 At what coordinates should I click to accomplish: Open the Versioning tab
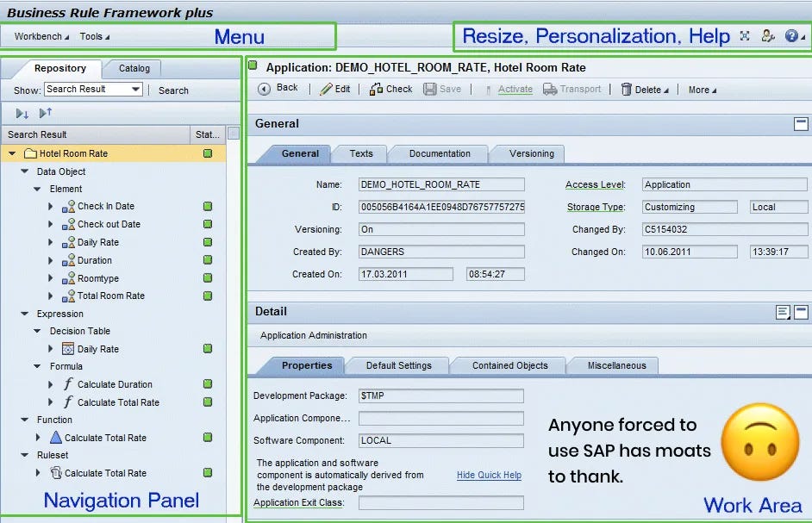(531, 153)
